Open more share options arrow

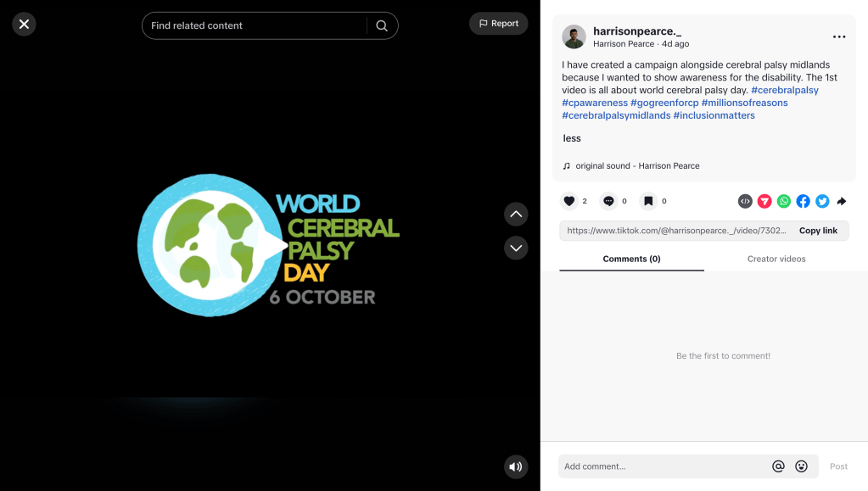842,201
